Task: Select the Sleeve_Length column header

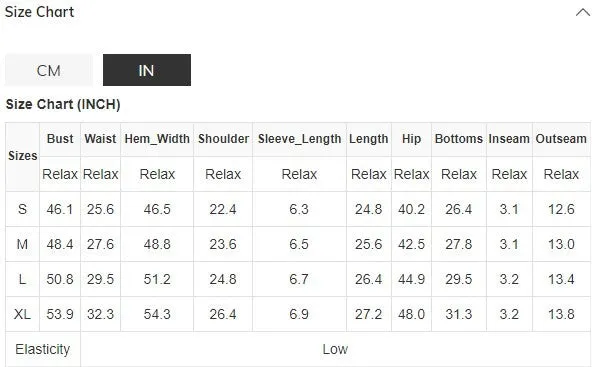Action: pos(299,139)
